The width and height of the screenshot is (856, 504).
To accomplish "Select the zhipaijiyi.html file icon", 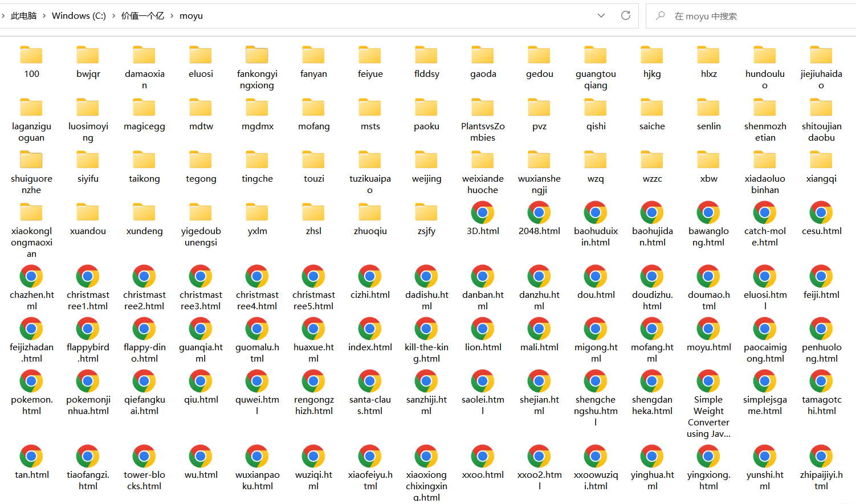I will (x=821, y=456).
